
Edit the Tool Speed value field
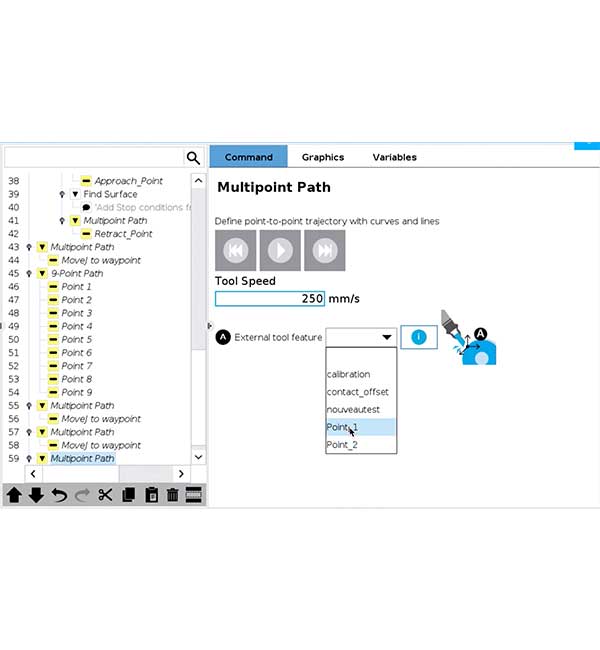[x=270, y=299]
